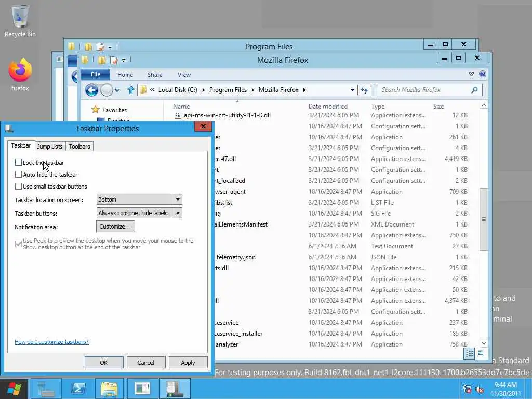Expand the ribbon with the chevron icon

[471, 74]
